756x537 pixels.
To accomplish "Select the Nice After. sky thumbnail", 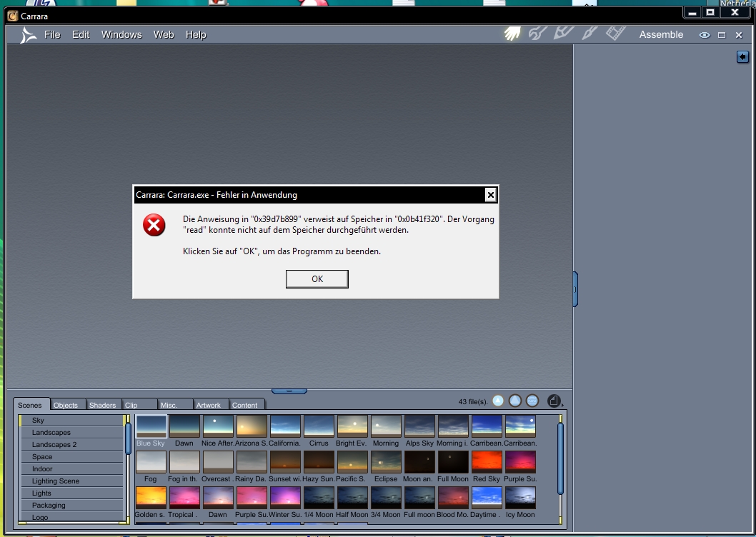I will point(218,426).
